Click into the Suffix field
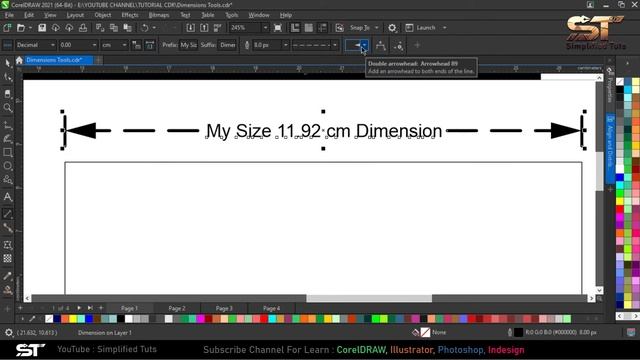Image resolution: width=640 pixels, height=360 pixels. [x=227, y=45]
